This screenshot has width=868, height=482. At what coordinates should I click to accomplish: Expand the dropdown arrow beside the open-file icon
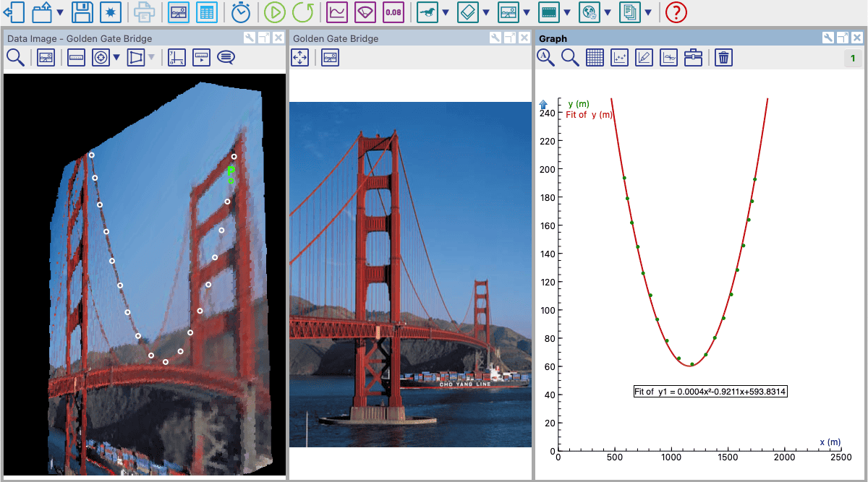click(x=59, y=13)
